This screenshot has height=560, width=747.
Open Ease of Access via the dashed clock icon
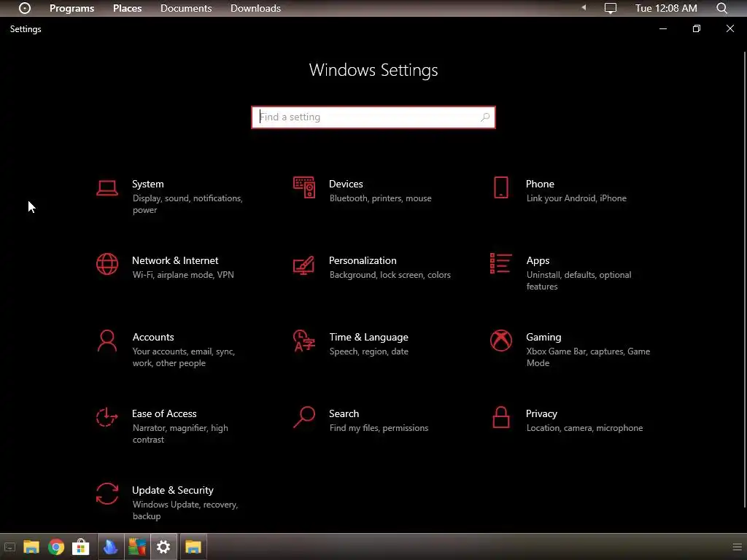(107, 418)
